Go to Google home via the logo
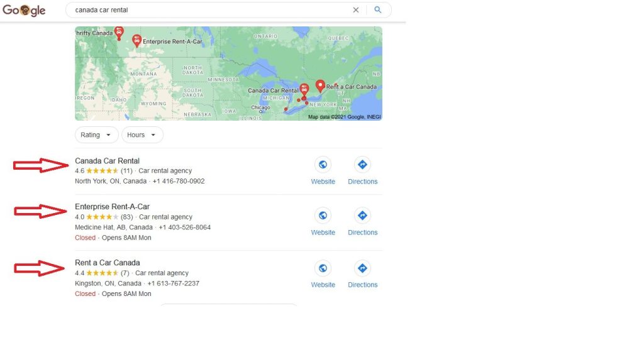This screenshot has height=362, width=644. 25,10
